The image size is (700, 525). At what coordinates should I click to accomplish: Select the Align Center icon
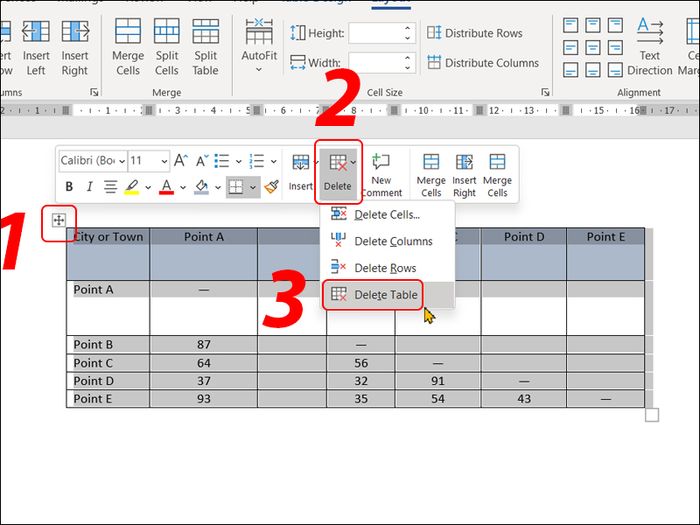(x=593, y=47)
